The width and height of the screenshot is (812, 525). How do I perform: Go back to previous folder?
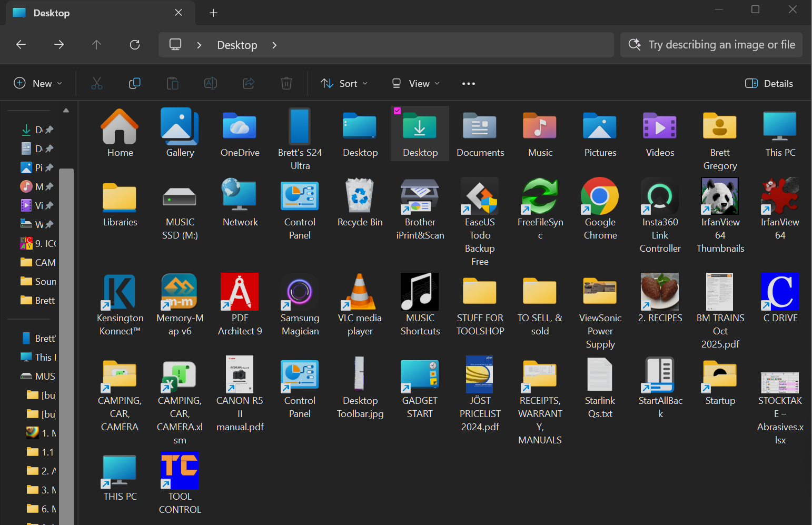21,45
